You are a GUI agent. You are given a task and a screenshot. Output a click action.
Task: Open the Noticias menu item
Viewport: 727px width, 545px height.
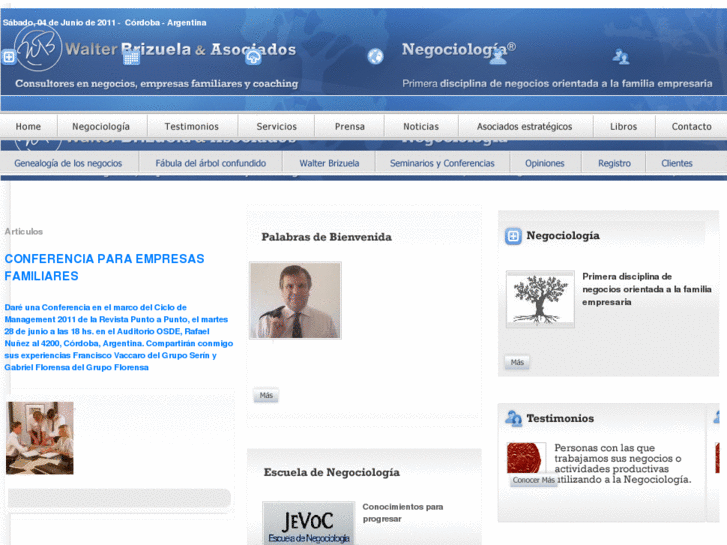click(421, 126)
